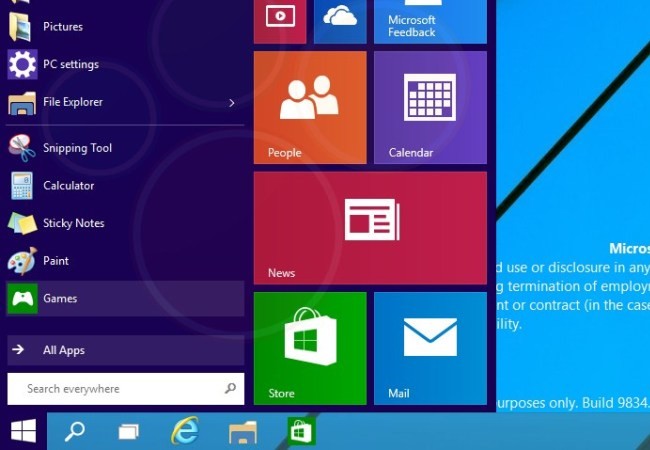Open the Microsoft Feedback tile
This screenshot has width=650, height=450.
[x=430, y=22]
